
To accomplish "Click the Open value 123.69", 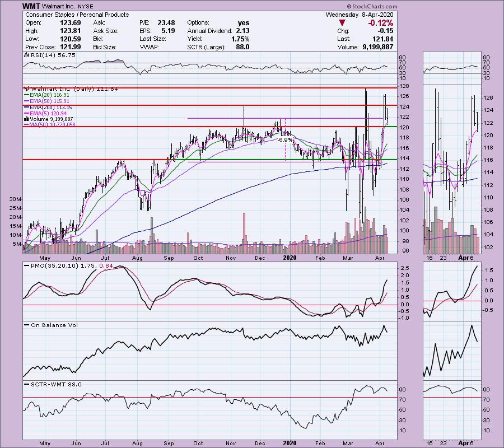I will pos(71,23).
